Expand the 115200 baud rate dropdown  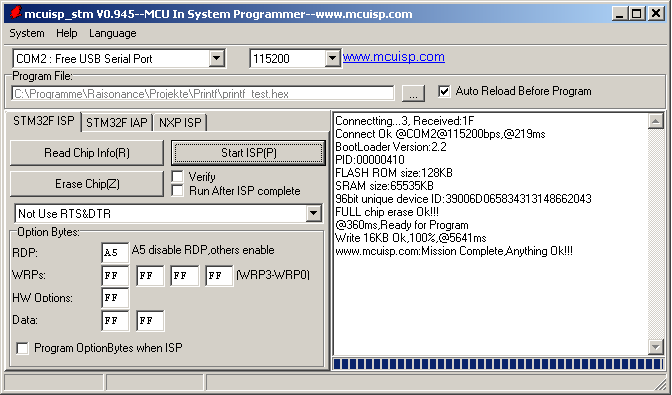pyautogui.click(x=332, y=58)
